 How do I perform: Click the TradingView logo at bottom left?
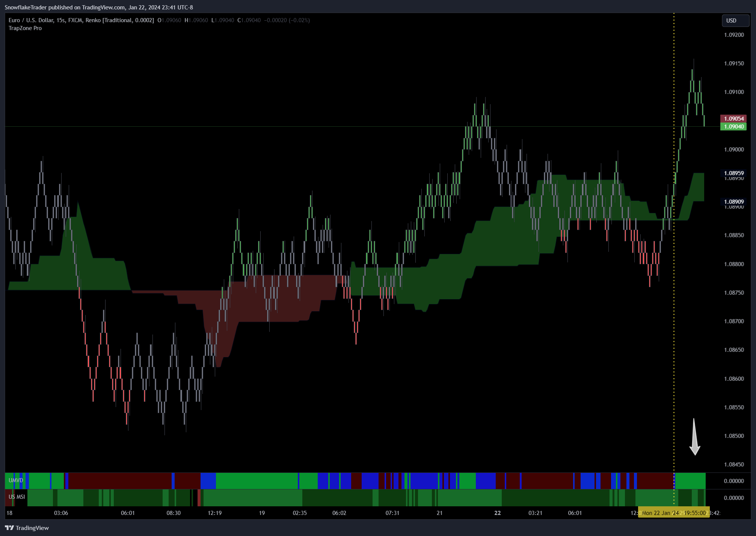click(x=27, y=528)
